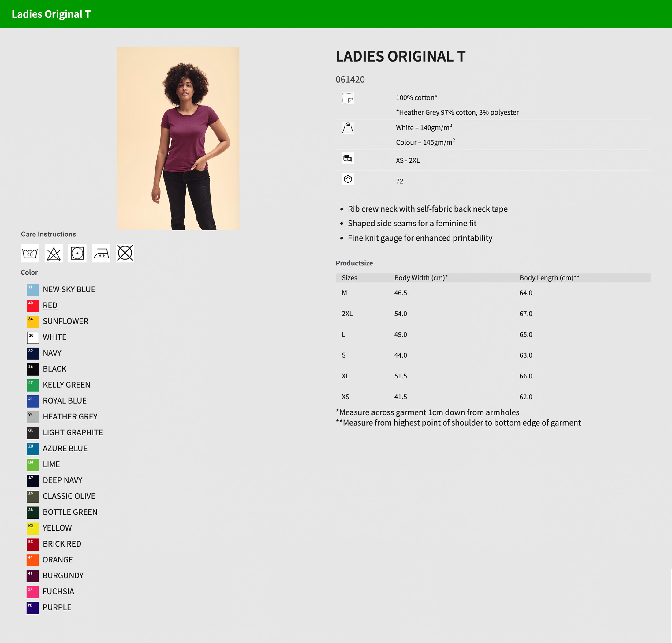Click the do-not-dry-clean crossed circle icon
Viewport: 672px width, 643px height.
point(125,253)
